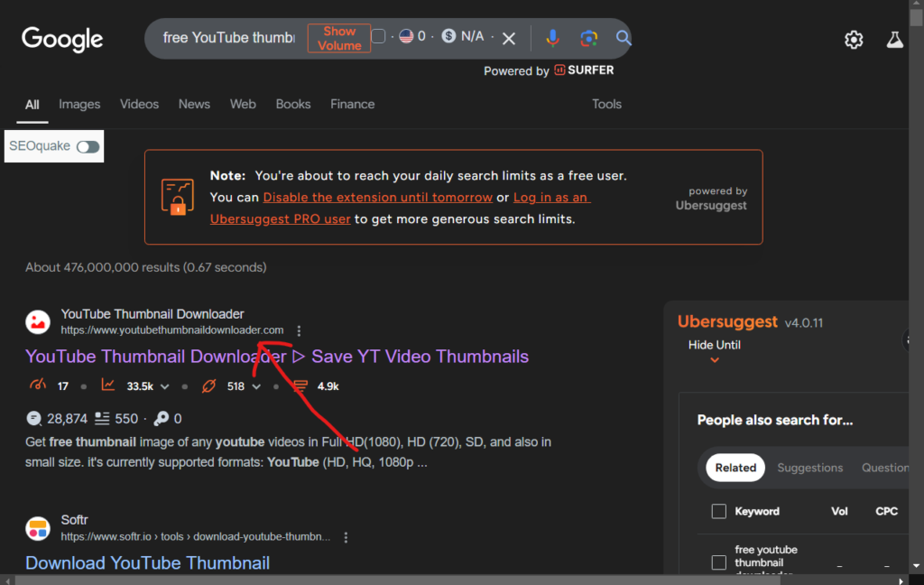Open YouTube Thumbnail Downloader result title link

point(277,357)
